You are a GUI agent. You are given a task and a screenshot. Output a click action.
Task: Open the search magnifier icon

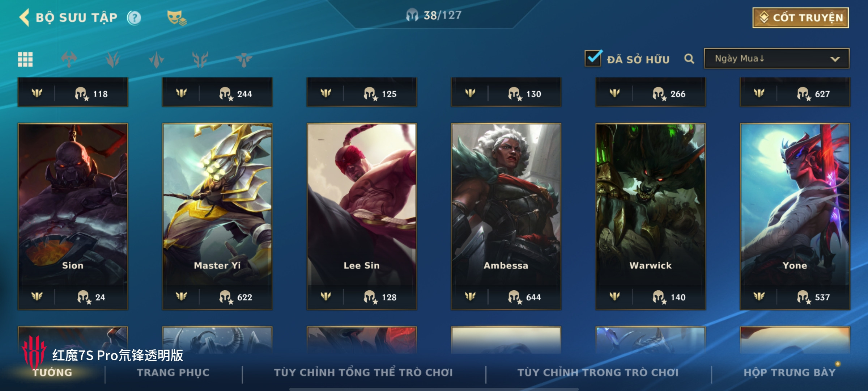(x=689, y=59)
